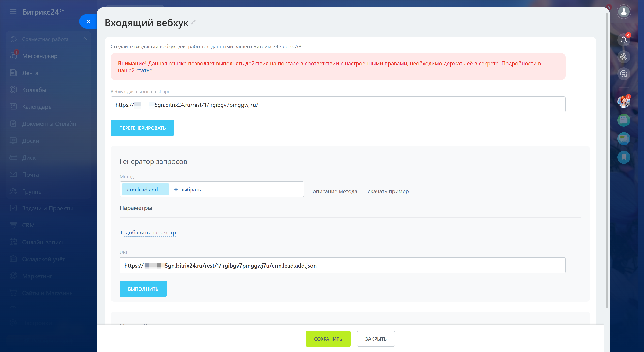Image resolution: width=644 pixels, height=352 pixels.
Task: Click the hamburger menu icon
Action: [x=13, y=12]
